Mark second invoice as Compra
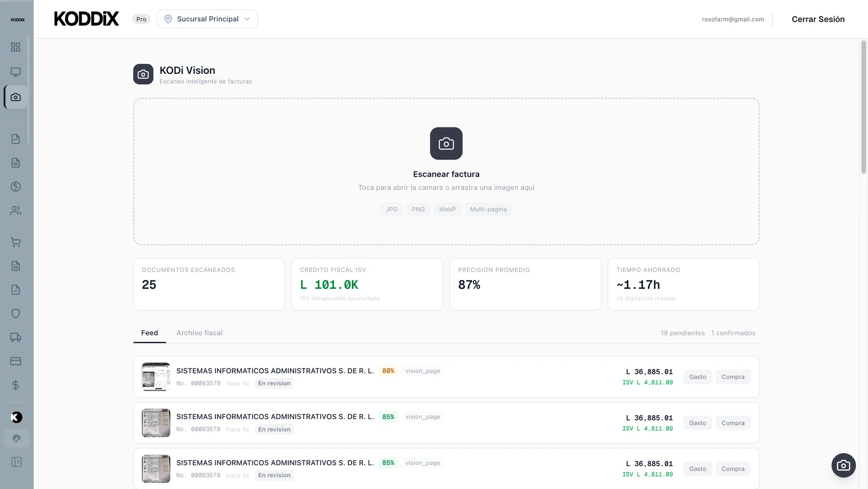 pos(732,423)
